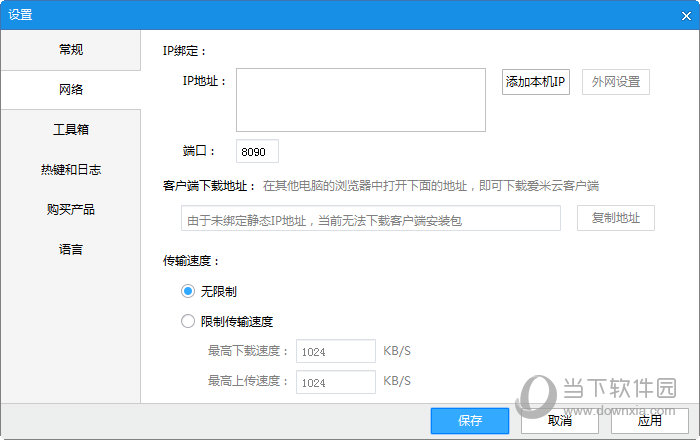The height and width of the screenshot is (440, 700).
Task: Save settings with the 保存 button
Action: 470,420
